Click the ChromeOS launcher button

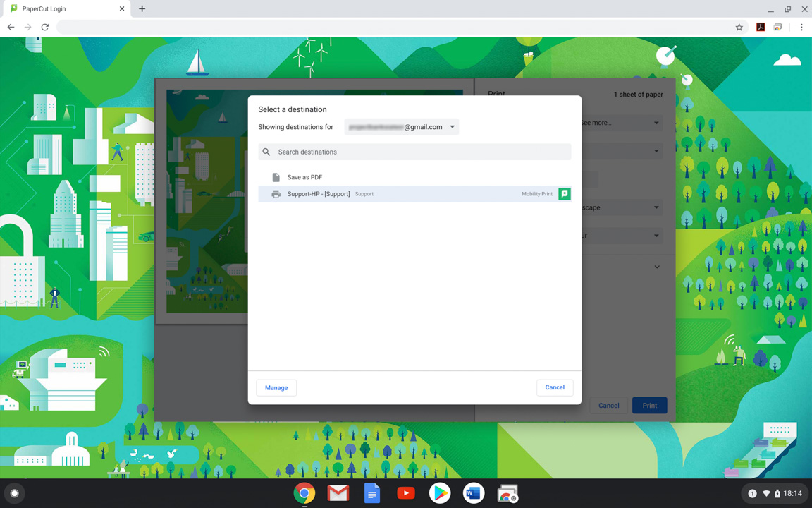pos(15,493)
